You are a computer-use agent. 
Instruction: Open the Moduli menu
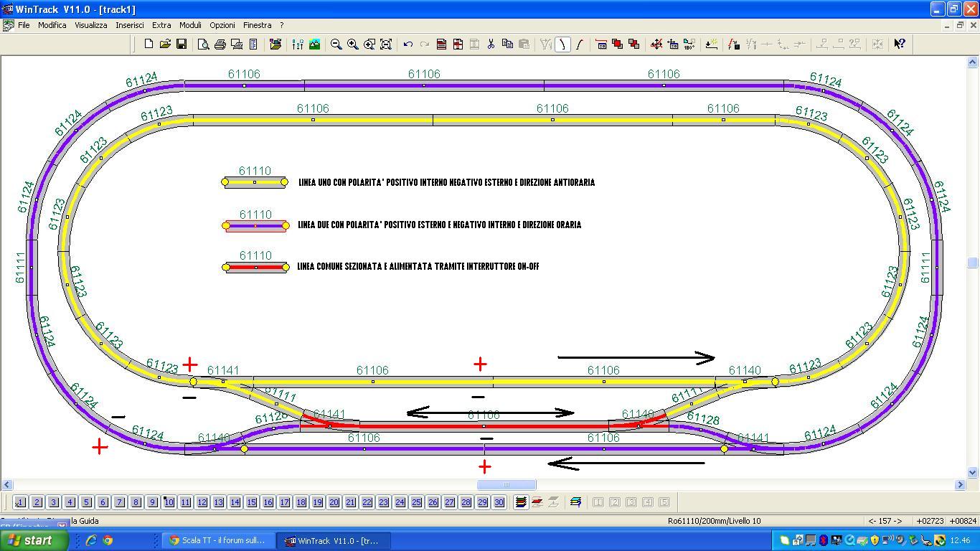pyautogui.click(x=190, y=25)
